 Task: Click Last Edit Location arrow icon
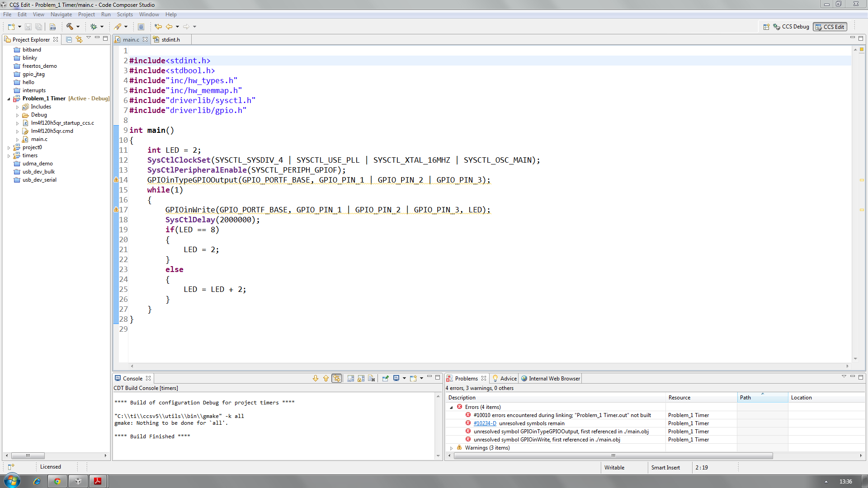158,27
